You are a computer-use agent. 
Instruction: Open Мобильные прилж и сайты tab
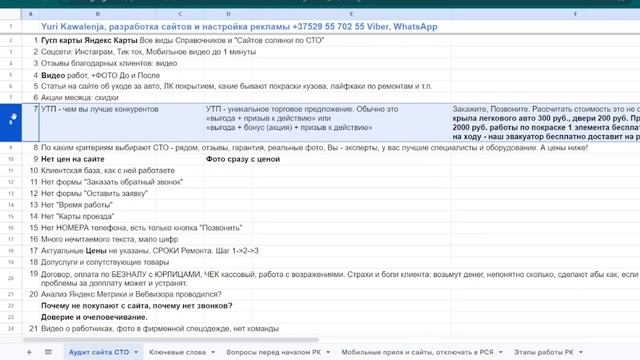click(417, 352)
